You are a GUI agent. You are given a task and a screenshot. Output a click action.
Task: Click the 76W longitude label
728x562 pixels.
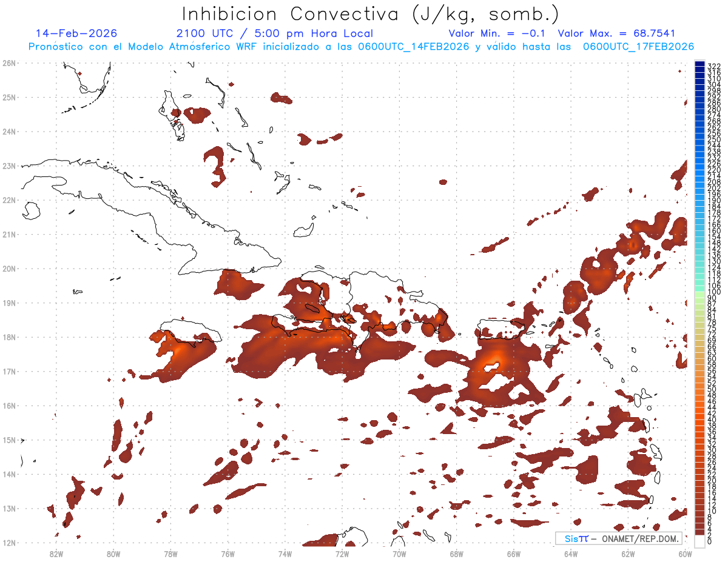click(228, 554)
